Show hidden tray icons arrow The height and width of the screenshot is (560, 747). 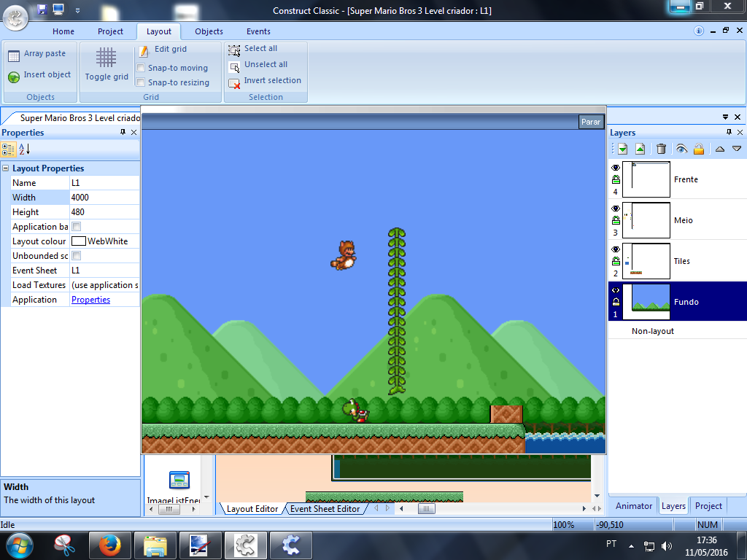click(631, 546)
